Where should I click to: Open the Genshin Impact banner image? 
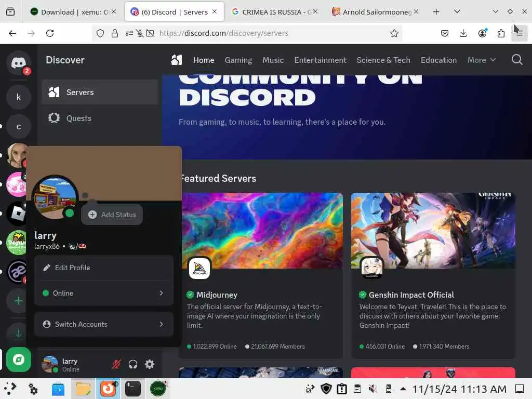coord(433,230)
